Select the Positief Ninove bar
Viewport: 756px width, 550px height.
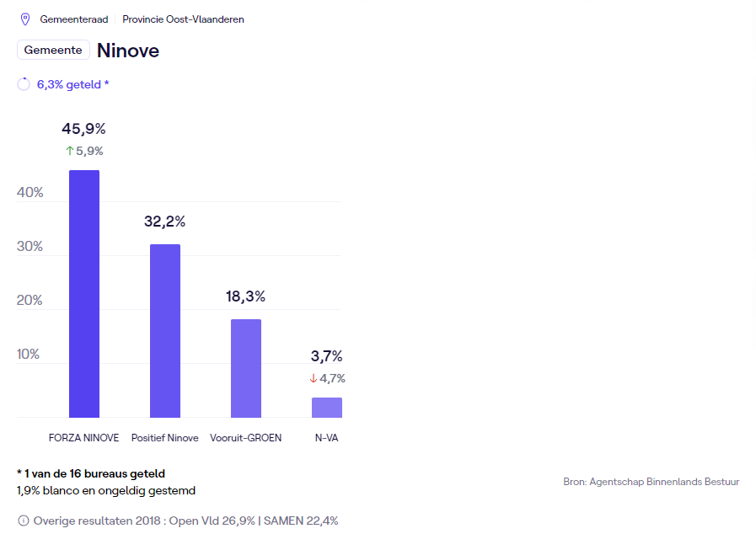165,331
